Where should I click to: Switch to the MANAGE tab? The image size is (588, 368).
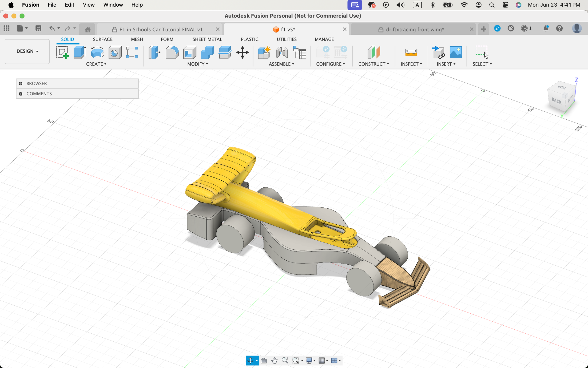324,39
